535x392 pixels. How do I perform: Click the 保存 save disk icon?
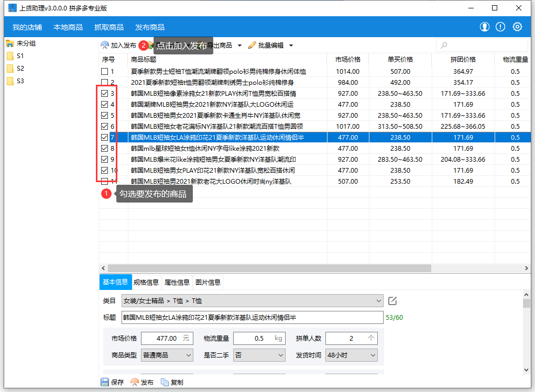click(x=105, y=382)
